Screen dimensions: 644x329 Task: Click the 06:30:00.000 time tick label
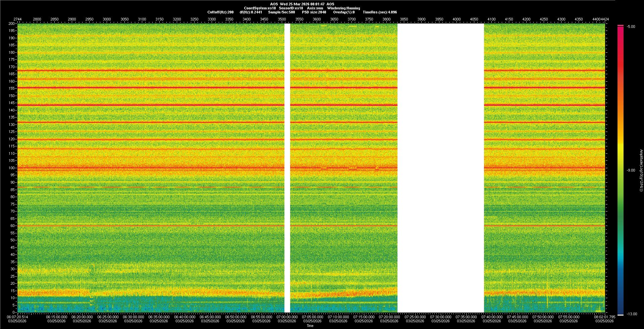click(x=133, y=317)
